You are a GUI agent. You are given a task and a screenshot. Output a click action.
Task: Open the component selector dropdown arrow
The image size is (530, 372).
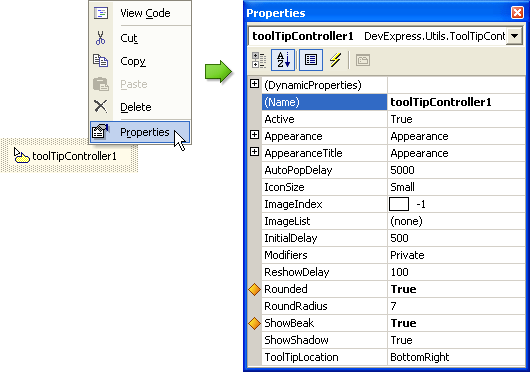[x=514, y=36]
